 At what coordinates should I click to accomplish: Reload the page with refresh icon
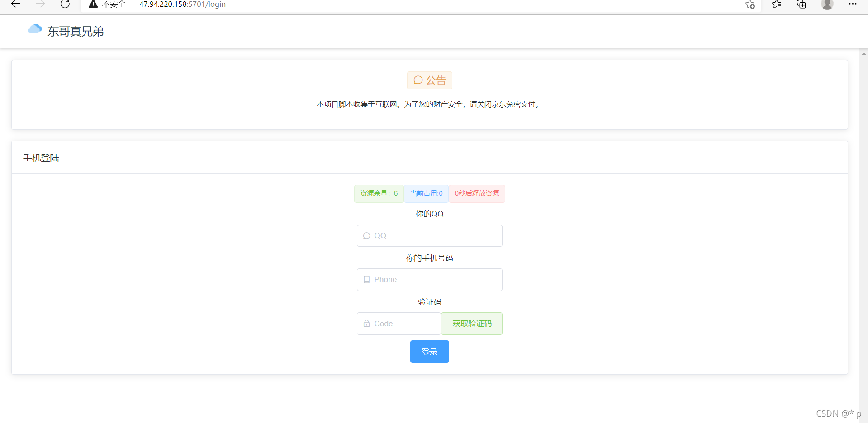click(65, 4)
